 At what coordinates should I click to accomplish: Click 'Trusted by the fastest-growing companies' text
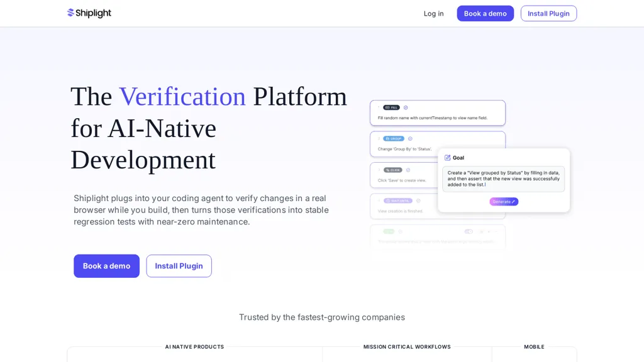(322, 317)
